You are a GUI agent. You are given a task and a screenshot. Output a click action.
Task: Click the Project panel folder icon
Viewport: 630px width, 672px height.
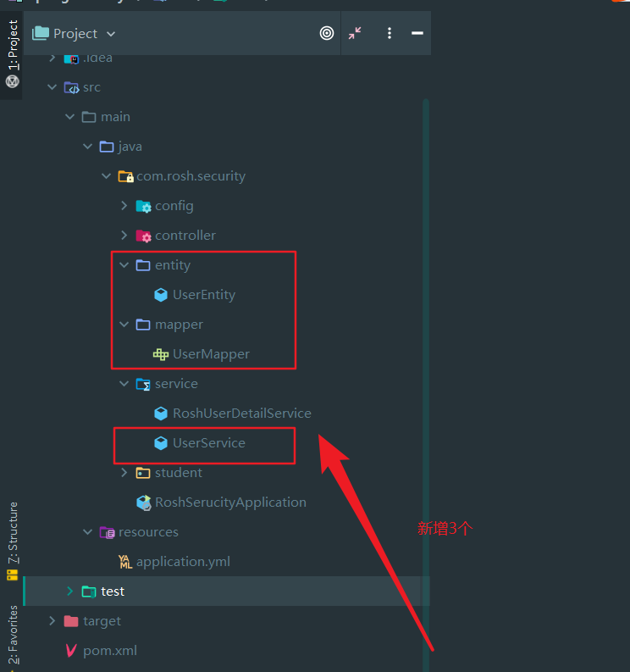(41, 33)
